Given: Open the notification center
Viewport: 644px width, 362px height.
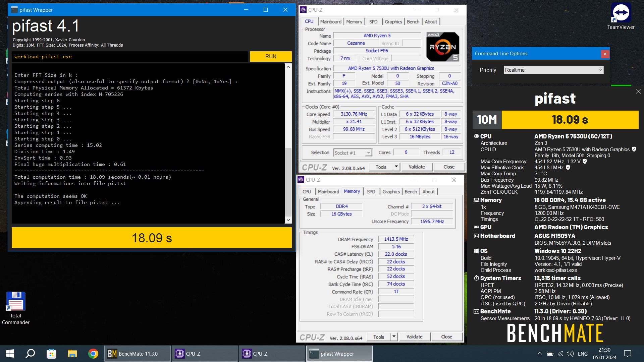Looking at the screenshot, I should (627, 354).
